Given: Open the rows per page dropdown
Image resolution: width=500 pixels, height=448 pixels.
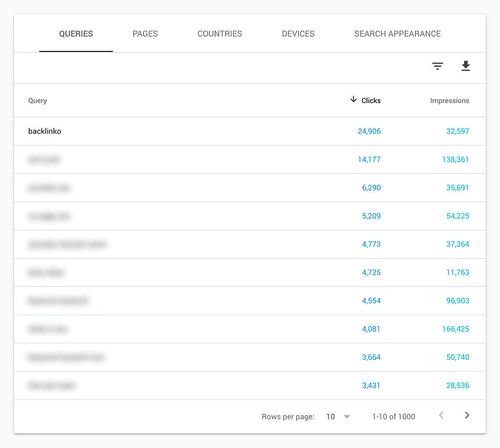Looking at the screenshot, I should (339, 416).
